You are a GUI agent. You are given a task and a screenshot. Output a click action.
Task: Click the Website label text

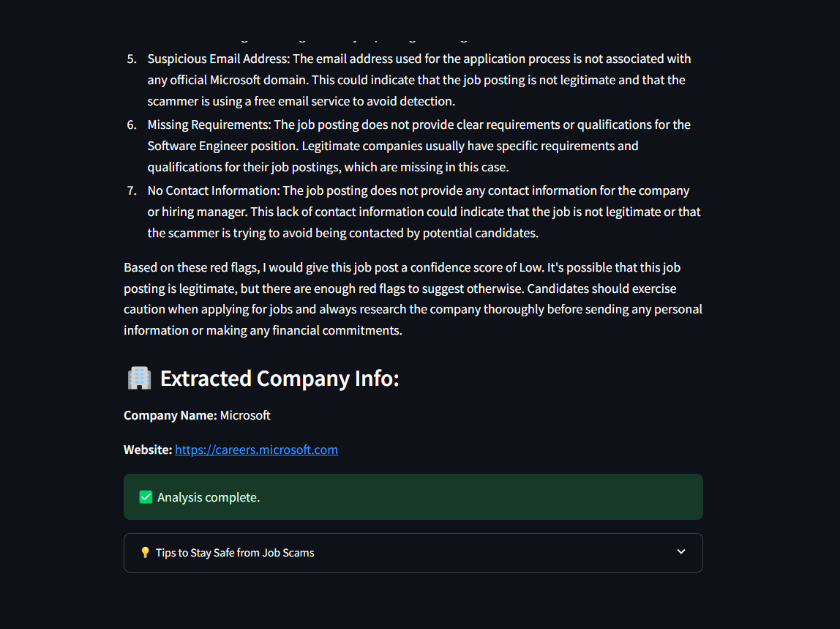148,450
